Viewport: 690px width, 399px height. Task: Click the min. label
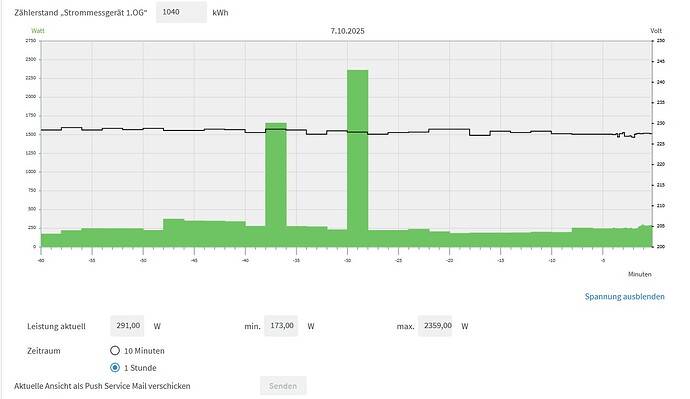(252, 326)
